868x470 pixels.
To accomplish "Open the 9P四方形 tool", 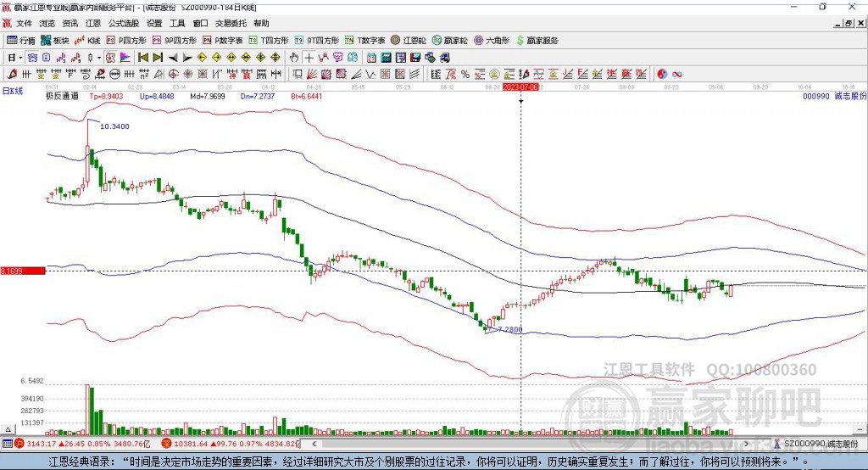I will click(x=175, y=41).
